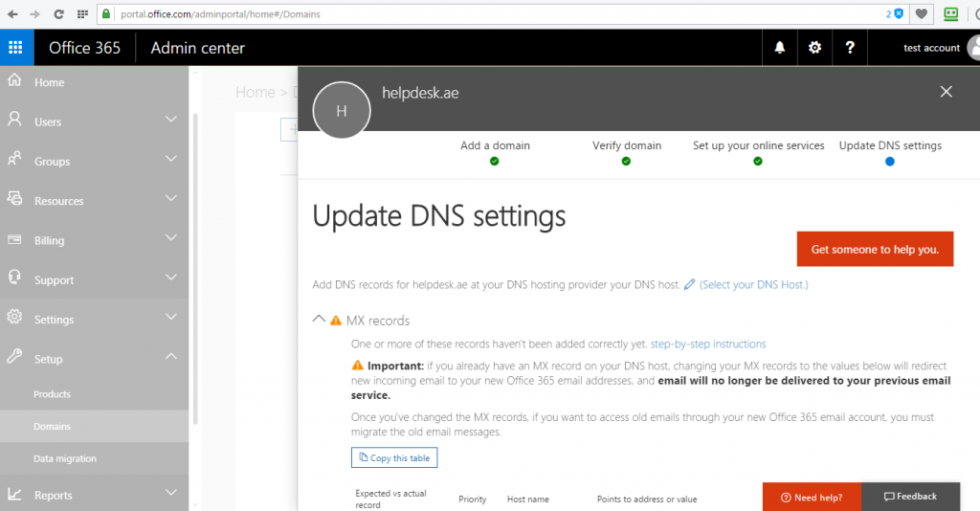The image size is (980, 511).
Task: Expand the Support menu chevron
Action: pos(170,277)
